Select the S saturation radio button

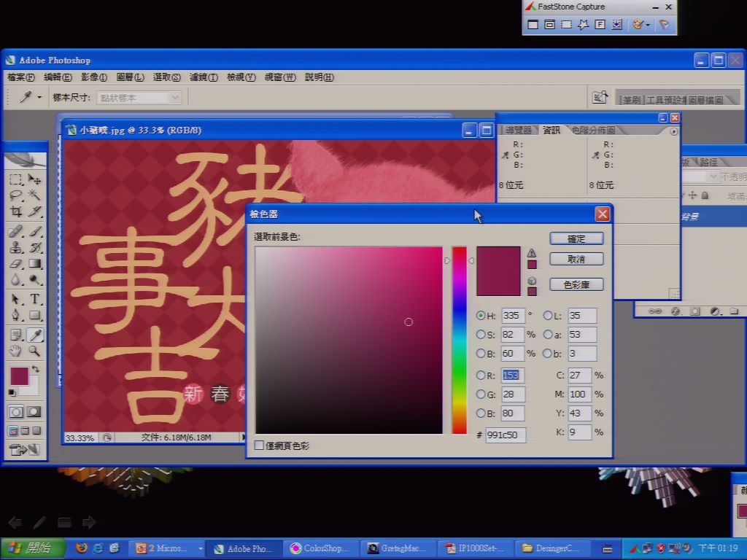coord(481,334)
